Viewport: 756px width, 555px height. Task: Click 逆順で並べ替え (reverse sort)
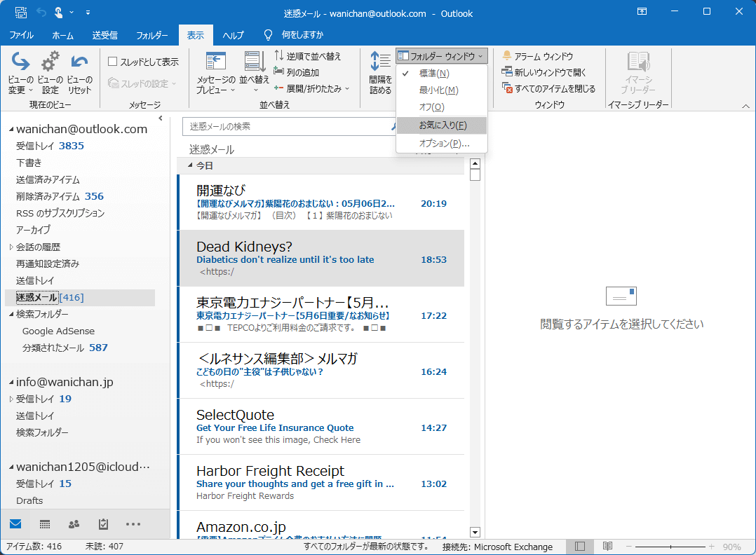308,56
